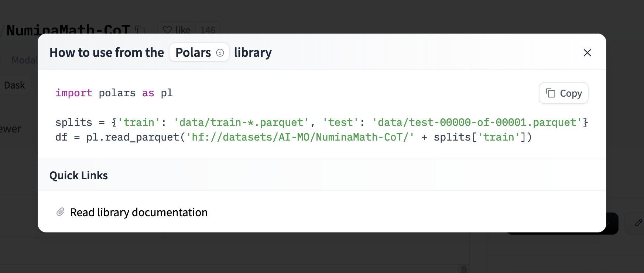Click the NuminaMath-CoT dataset title
This screenshot has height=273, width=644.
click(68, 30)
